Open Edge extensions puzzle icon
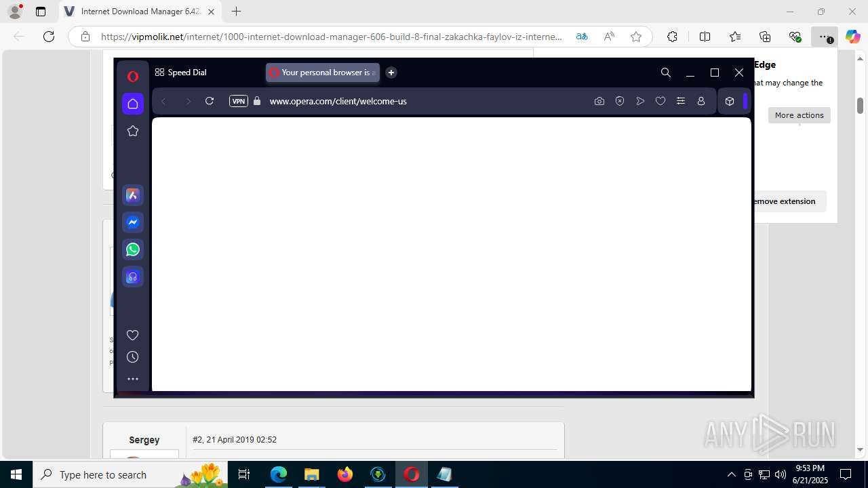The image size is (868, 488). click(672, 37)
